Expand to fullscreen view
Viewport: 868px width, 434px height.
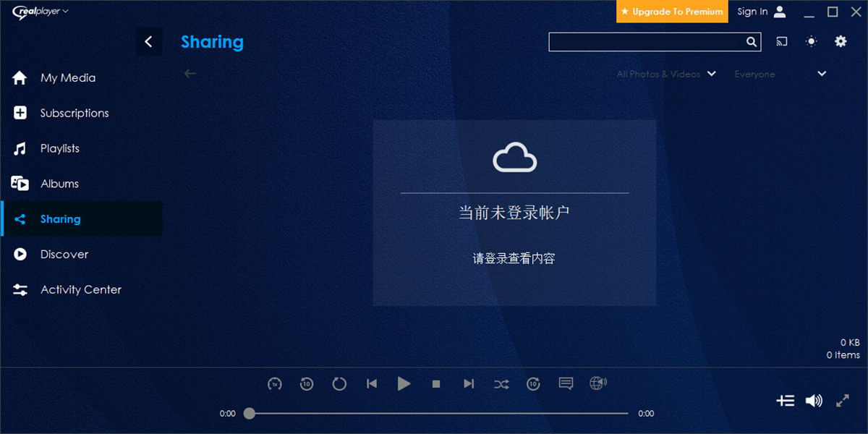[x=843, y=400]
